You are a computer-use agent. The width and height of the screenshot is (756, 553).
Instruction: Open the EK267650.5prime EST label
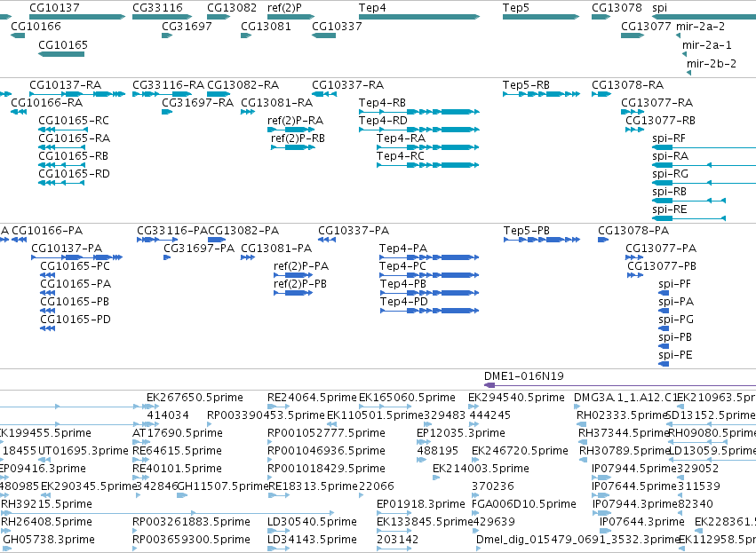[195, 398]
